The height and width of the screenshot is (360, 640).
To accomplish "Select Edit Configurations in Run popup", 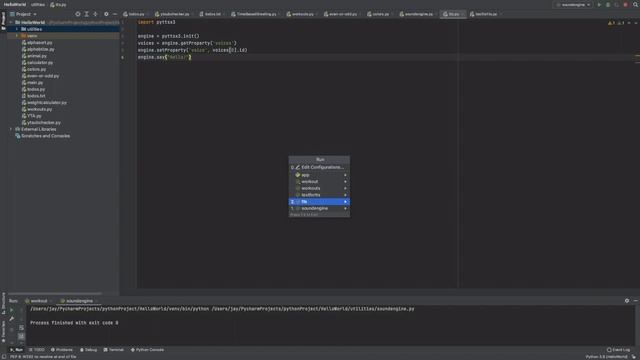I will (319, 167).
